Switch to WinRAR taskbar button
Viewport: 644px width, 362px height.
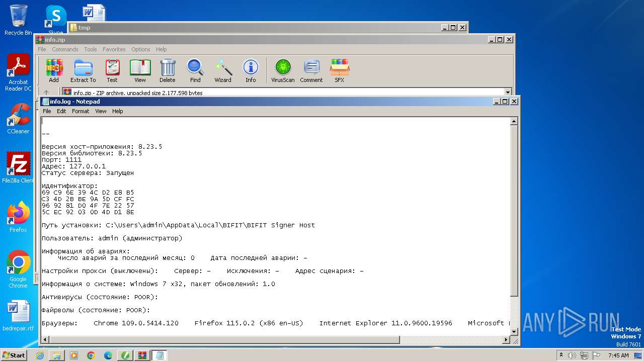click(142, 355)
